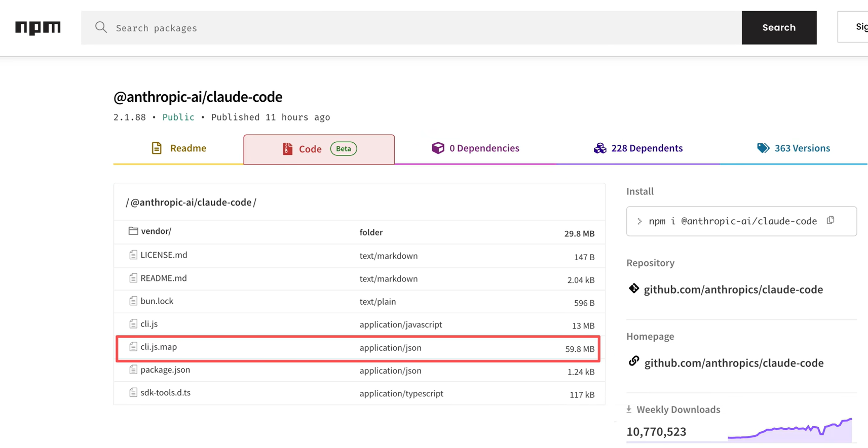Click the cli.js.map file icon
Viewport: 868px width, 448px height.
(x=133, y=347)
